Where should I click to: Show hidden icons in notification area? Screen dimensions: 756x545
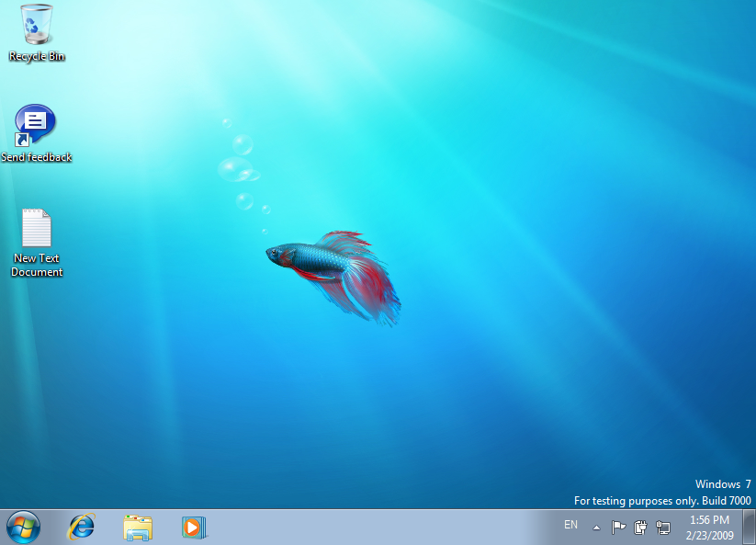click(596, 528)
